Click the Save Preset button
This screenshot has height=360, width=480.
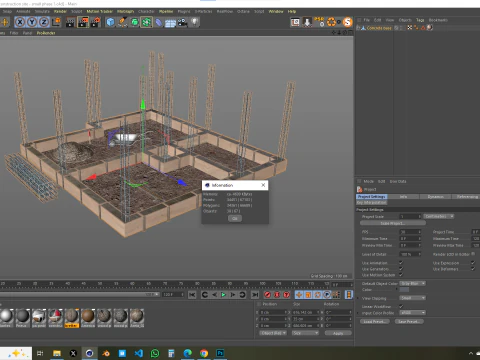coord(409,321)
